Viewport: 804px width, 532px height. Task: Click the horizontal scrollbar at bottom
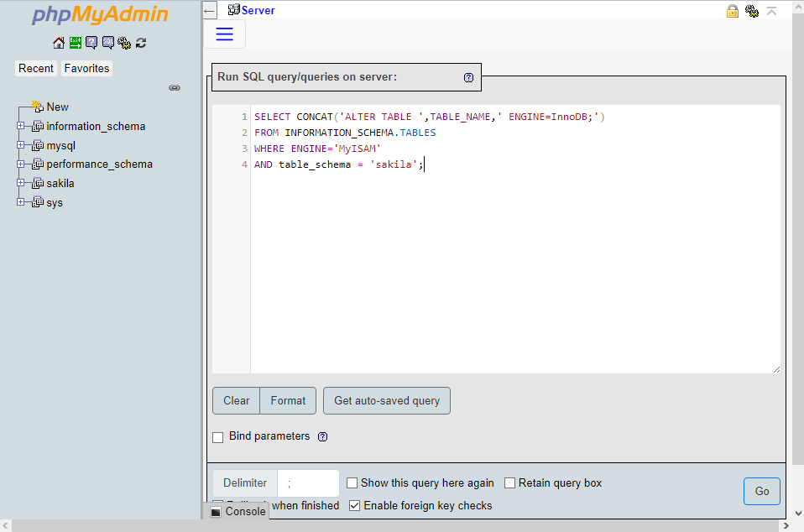[x=394, y=526]
